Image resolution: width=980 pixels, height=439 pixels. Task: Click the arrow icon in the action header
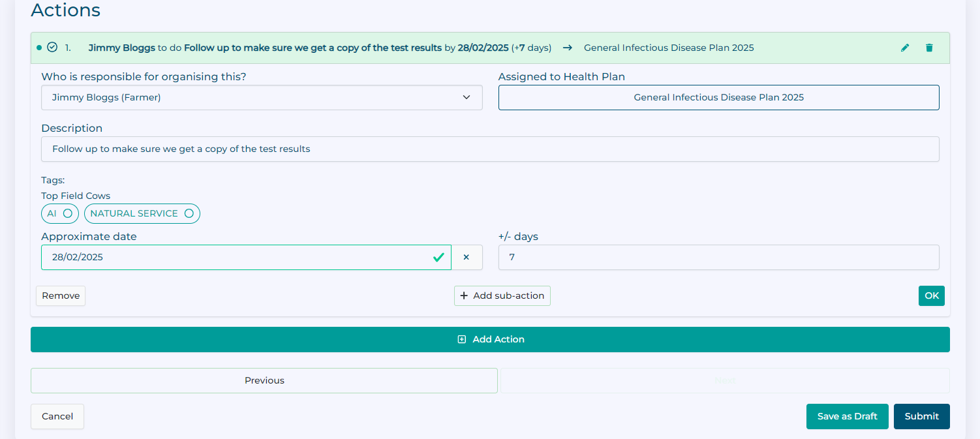pyautogui.click(x=567, y=48)
